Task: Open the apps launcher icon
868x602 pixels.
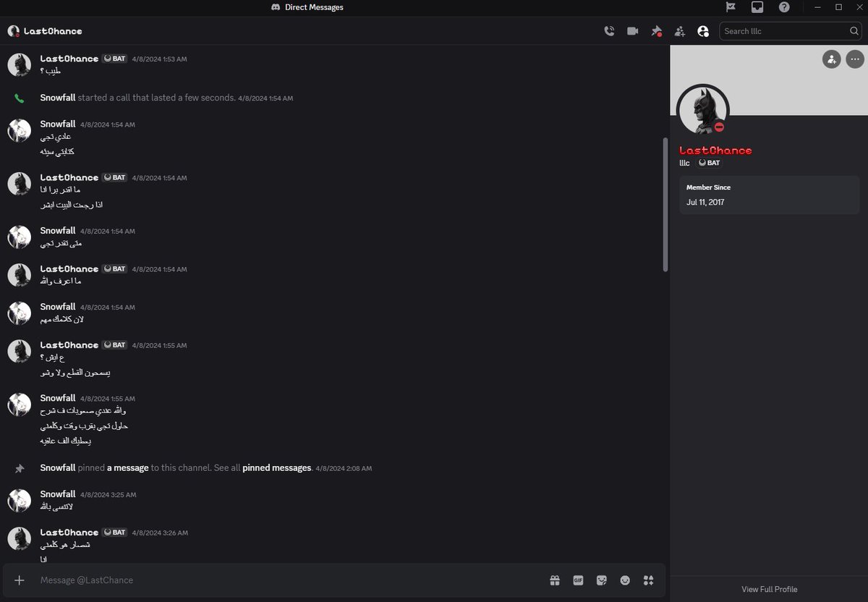Action: point(648,580)
